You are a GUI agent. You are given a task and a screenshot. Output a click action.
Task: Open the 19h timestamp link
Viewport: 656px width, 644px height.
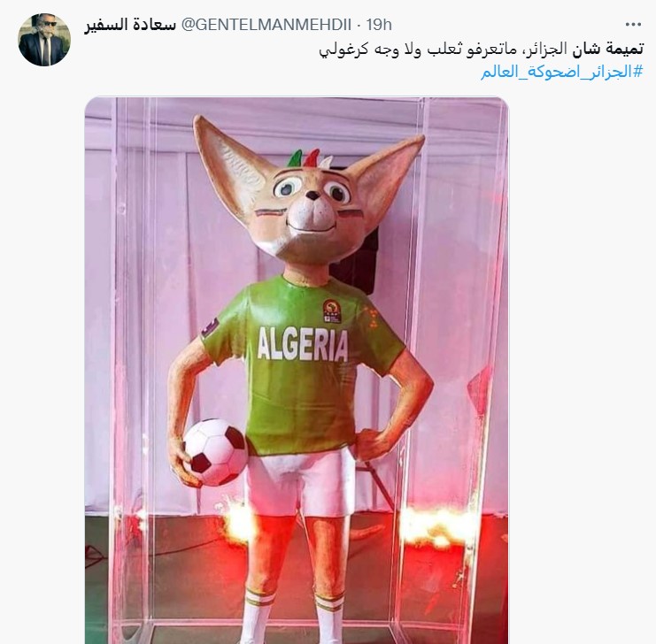[x=379, y=25]
